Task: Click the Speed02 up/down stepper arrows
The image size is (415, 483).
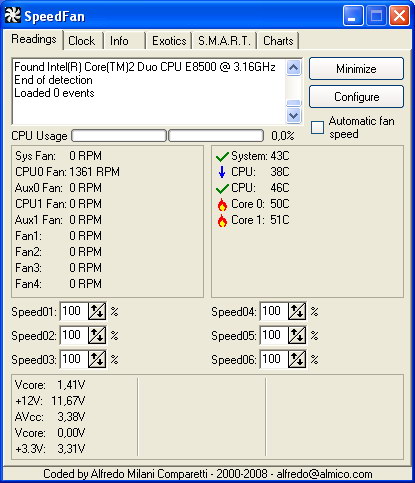Action: pos(97,335)
